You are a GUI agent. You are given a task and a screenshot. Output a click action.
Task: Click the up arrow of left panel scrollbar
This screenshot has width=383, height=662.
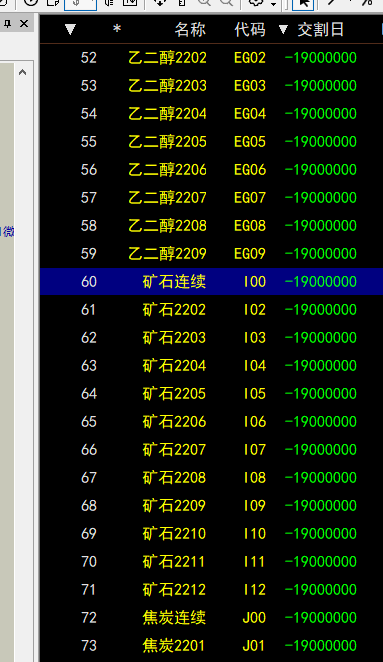(x=22, y=73)
